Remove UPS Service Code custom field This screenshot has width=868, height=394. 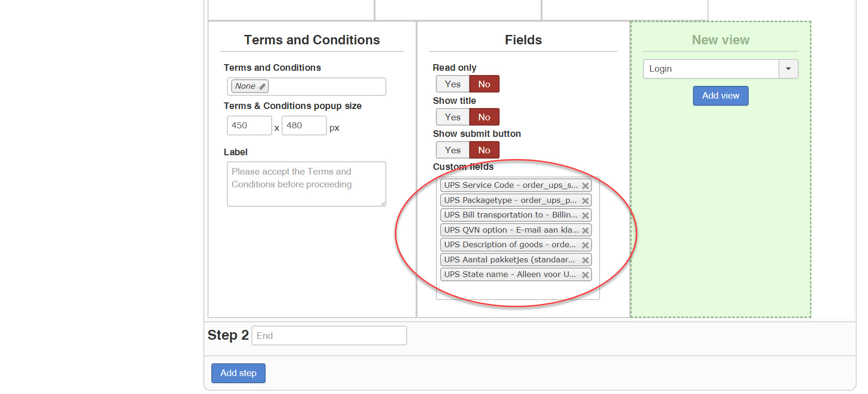(585, 186)
